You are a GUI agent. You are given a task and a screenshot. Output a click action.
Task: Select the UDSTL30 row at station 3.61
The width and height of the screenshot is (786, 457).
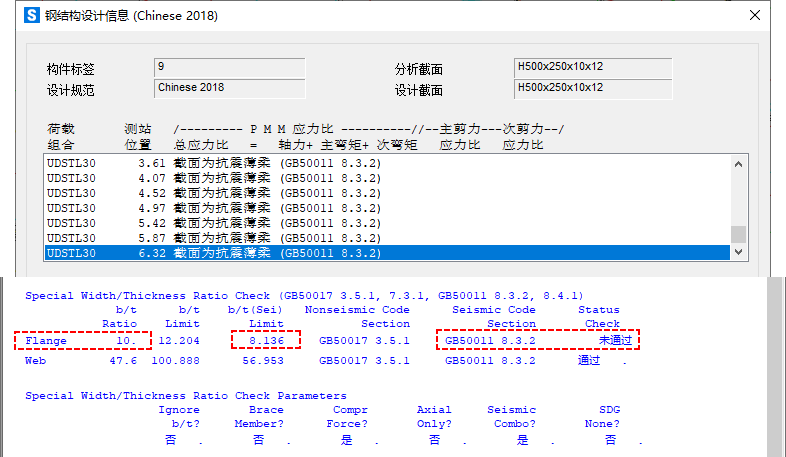(x=390, y=163)
